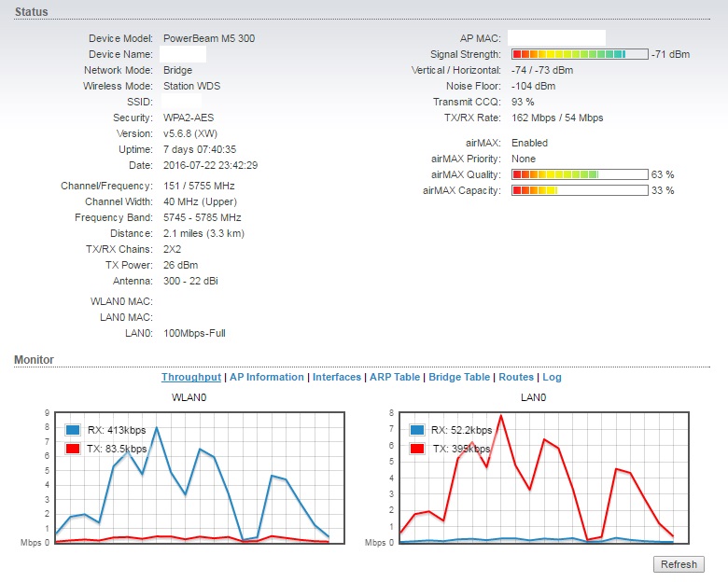Click the red TX legend swatch in WLAN0 chart
This screenshot has height=582, width=728.
pyautogui.click(x=73, y=449)
